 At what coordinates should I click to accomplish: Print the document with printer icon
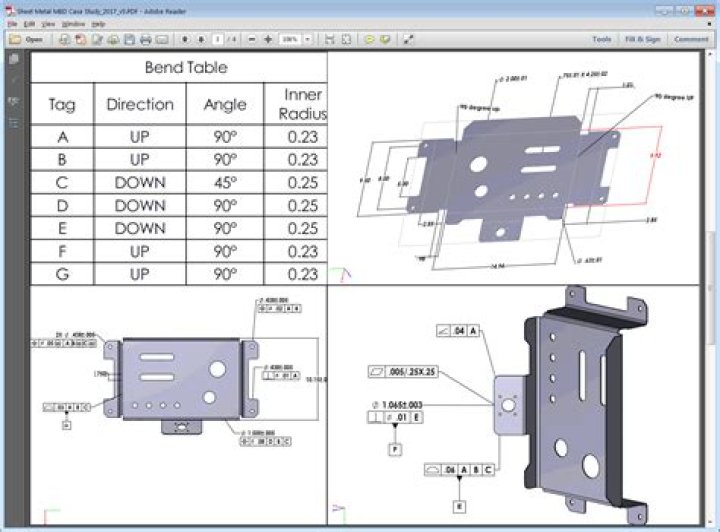coord(146,39)
